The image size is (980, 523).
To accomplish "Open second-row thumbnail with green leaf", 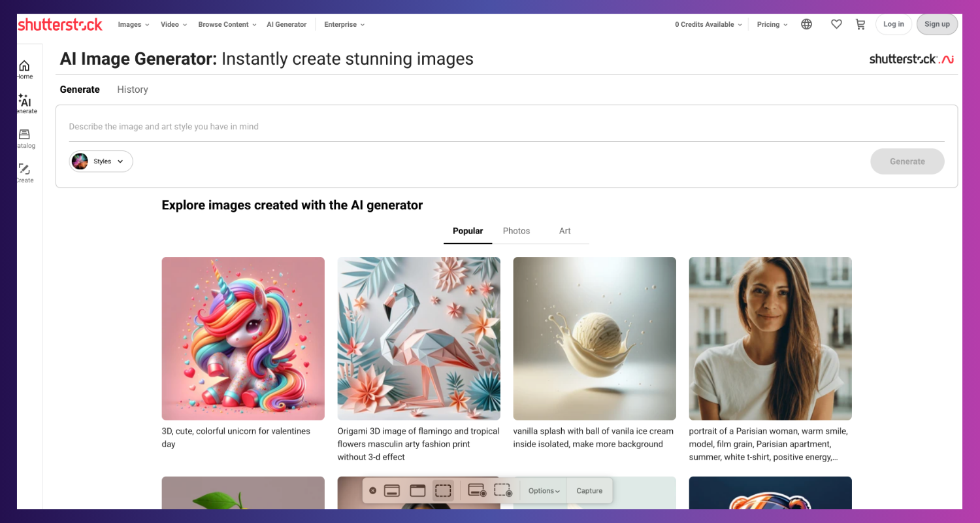I will [x=243, y=493].
